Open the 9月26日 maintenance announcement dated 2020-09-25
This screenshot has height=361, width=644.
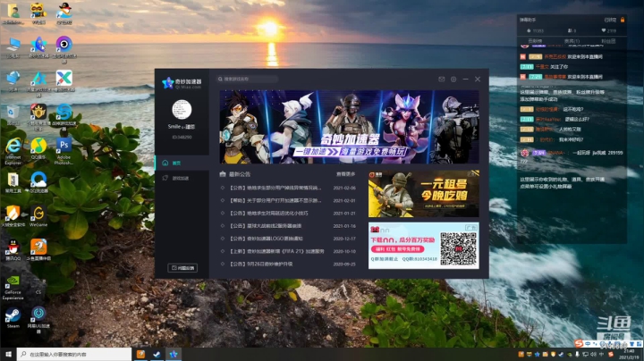click(x=287, y=264)
